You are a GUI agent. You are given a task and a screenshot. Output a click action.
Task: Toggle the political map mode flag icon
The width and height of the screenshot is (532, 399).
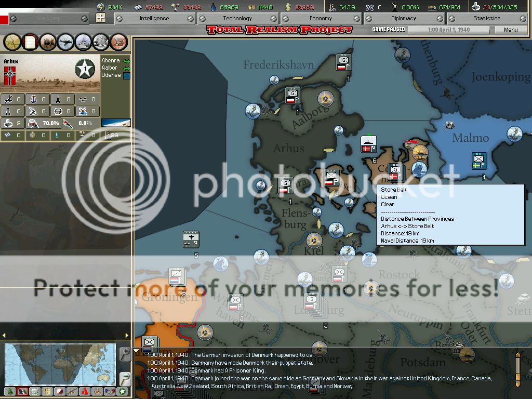click(22, 391)
